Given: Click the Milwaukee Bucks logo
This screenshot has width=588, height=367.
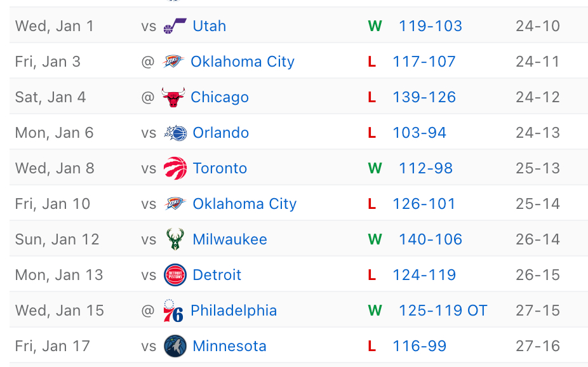Looking at the screenshot, I should [x=175, y=239].
